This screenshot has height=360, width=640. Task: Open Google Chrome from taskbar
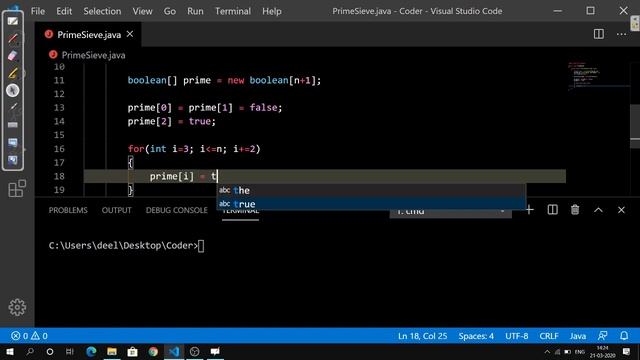(x=153, y=351)
